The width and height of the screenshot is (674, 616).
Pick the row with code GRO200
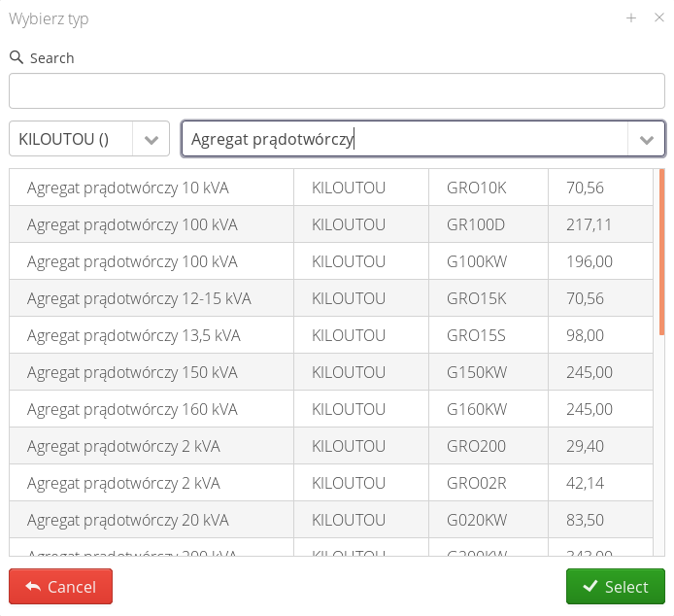click(x=476, y=446)
